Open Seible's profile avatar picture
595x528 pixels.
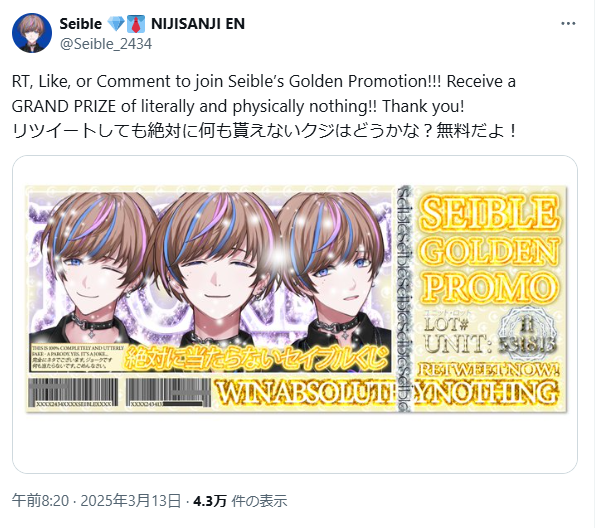pyautogui.click(x=32, y=33)
